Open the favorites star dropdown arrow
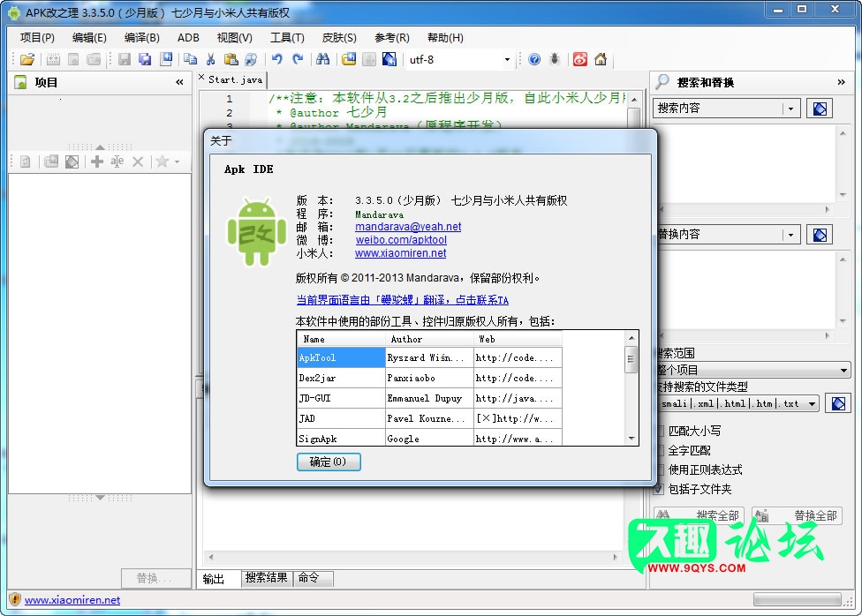The width and height of the screenshot is (862, 616). click(x=177, y=162)
